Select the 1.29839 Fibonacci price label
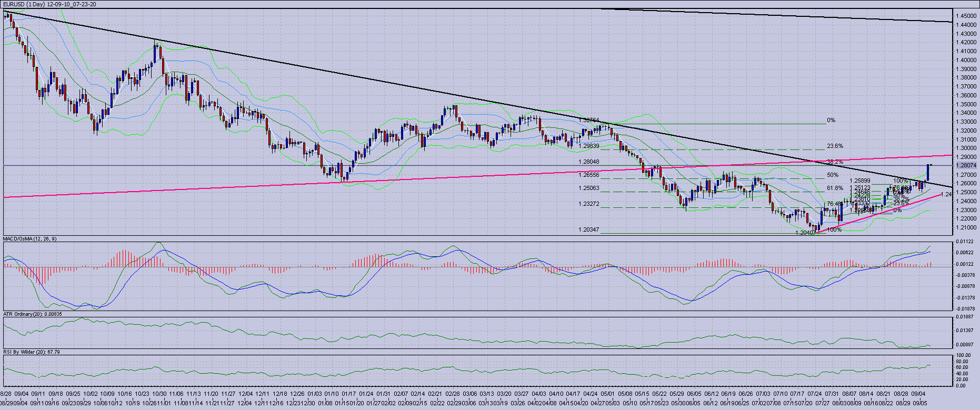The height and width of the screenshot is (410, 980). (x=589, y=146)
